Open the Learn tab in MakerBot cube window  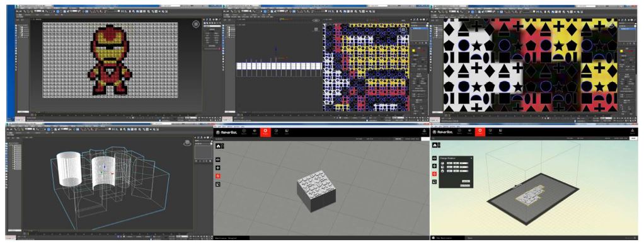coord(287,132)
